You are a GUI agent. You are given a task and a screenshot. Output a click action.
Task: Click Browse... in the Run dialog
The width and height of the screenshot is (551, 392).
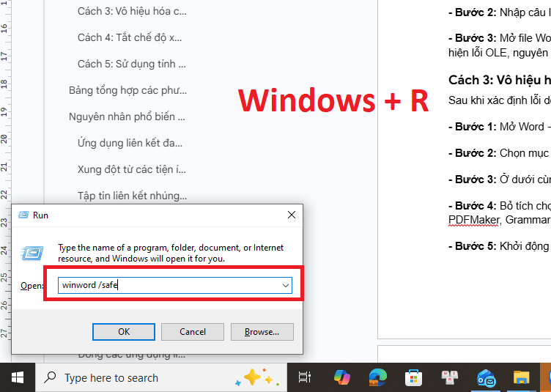point(262,332)
